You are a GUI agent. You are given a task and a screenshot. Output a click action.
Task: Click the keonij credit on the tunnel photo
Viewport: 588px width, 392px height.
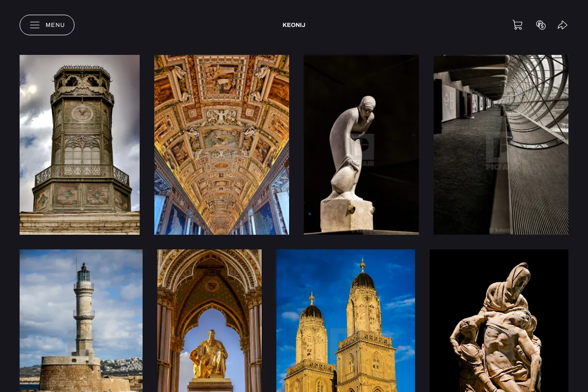[x=501, y=230]
